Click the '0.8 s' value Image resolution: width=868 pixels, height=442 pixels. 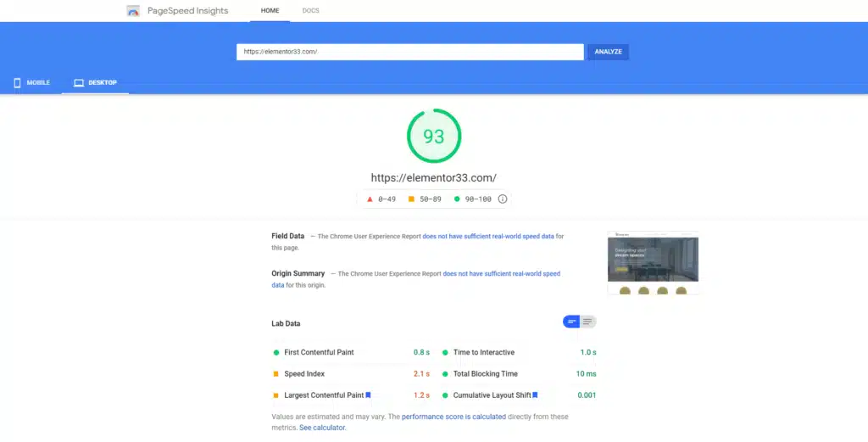pos(421,352)
